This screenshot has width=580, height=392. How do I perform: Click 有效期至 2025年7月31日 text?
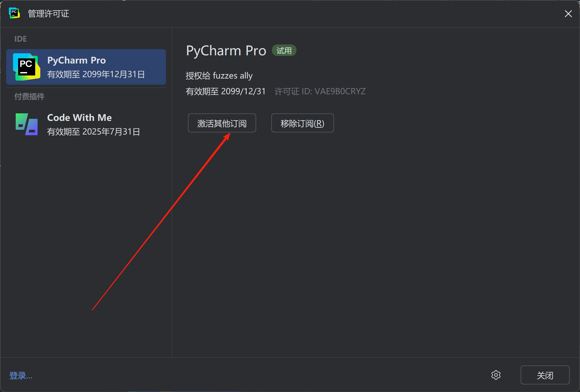coord(94,132)
